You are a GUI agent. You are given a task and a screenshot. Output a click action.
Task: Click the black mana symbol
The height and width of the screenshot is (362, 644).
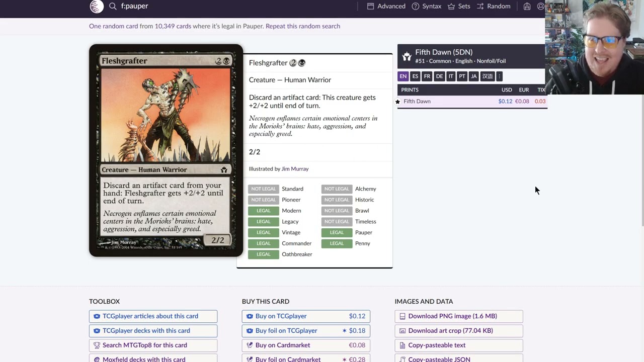[x=301, y=63]
